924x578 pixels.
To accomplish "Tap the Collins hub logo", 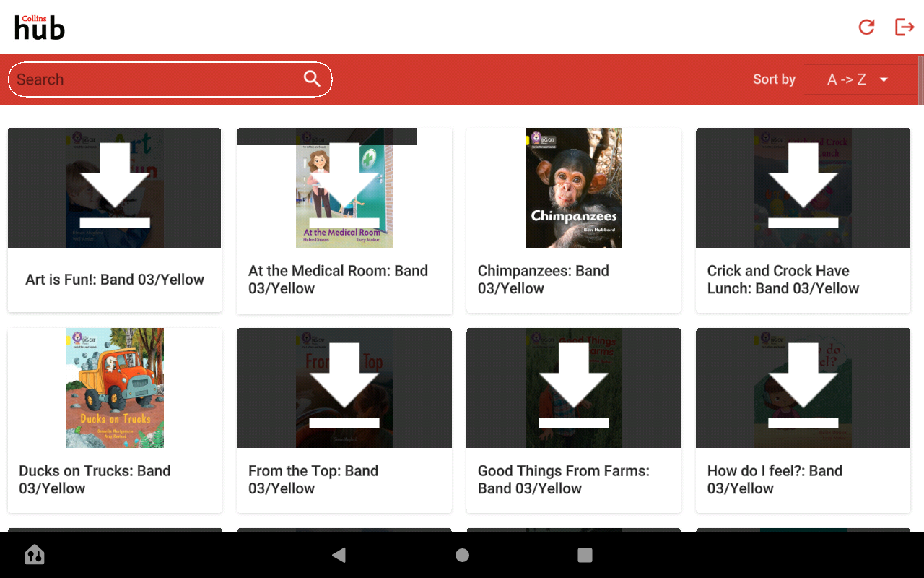I will pyautogui.click(x=39, y=27).
